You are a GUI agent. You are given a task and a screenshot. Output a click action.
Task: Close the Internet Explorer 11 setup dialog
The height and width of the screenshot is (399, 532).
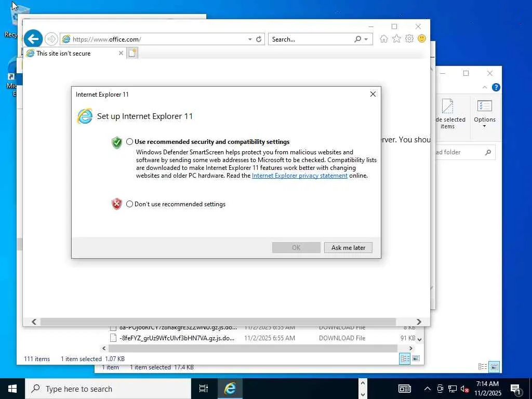tap(373, 94)
